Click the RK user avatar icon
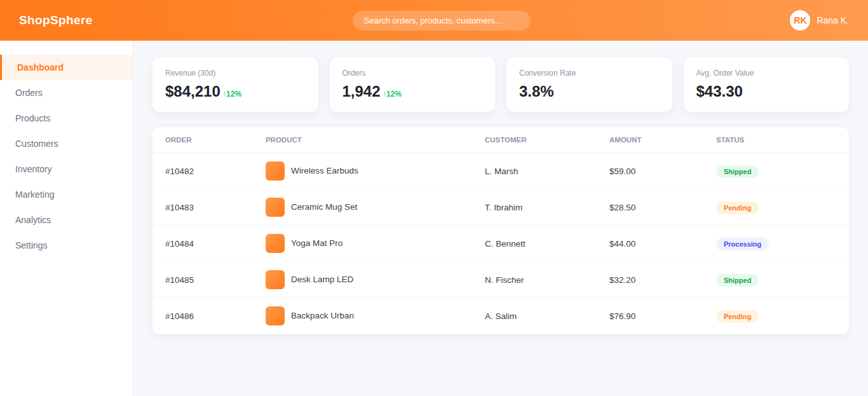868x396 pixels. click(x=800, y=20)
